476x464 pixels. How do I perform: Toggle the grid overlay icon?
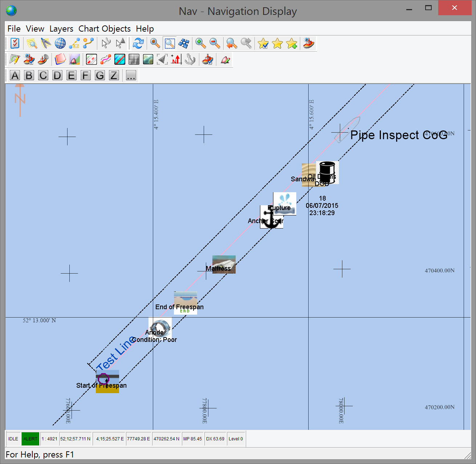[134, 60]
